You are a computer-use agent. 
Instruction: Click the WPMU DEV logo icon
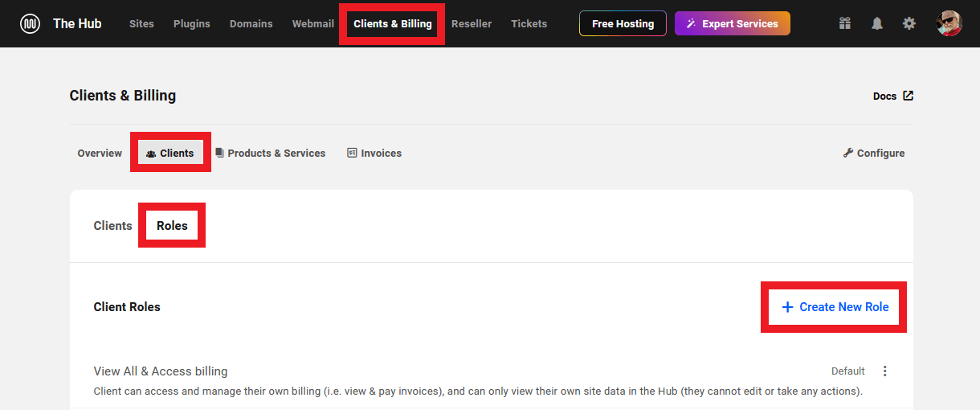pyautogui.click(x=31, y=24)
